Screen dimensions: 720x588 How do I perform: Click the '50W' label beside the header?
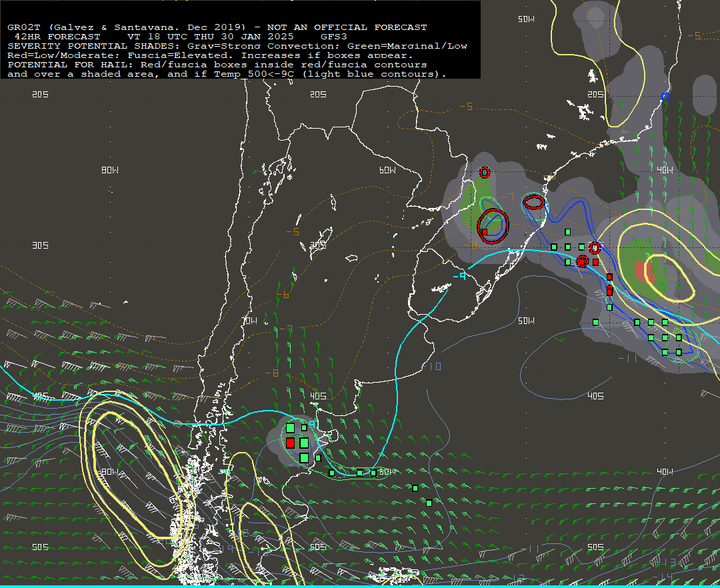point(526,19)
